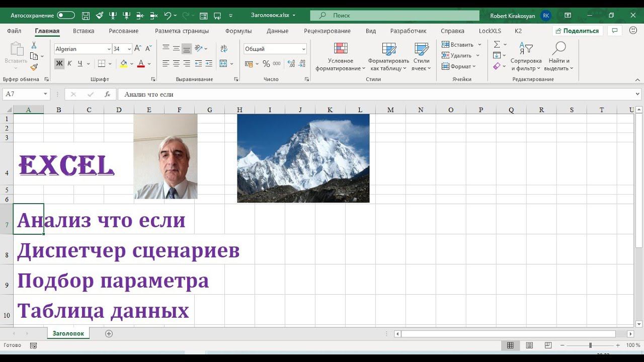Center text horizontally
Viewport: 644px width, 362px height.
176,63
